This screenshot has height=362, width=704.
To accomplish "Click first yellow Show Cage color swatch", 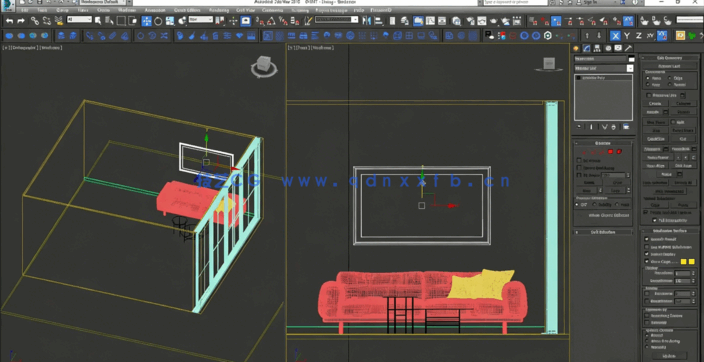I will [683, 261].
